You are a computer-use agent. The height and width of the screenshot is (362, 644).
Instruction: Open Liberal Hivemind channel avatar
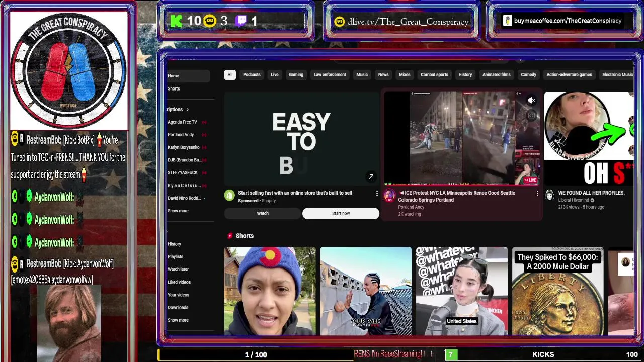tap(549, 195)
